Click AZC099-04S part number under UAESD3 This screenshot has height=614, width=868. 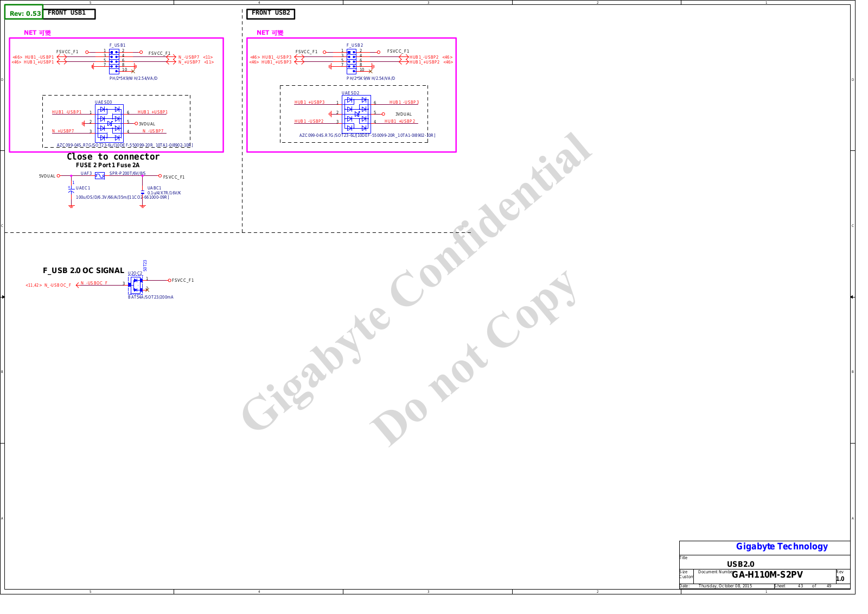click(x=125, y=145)
